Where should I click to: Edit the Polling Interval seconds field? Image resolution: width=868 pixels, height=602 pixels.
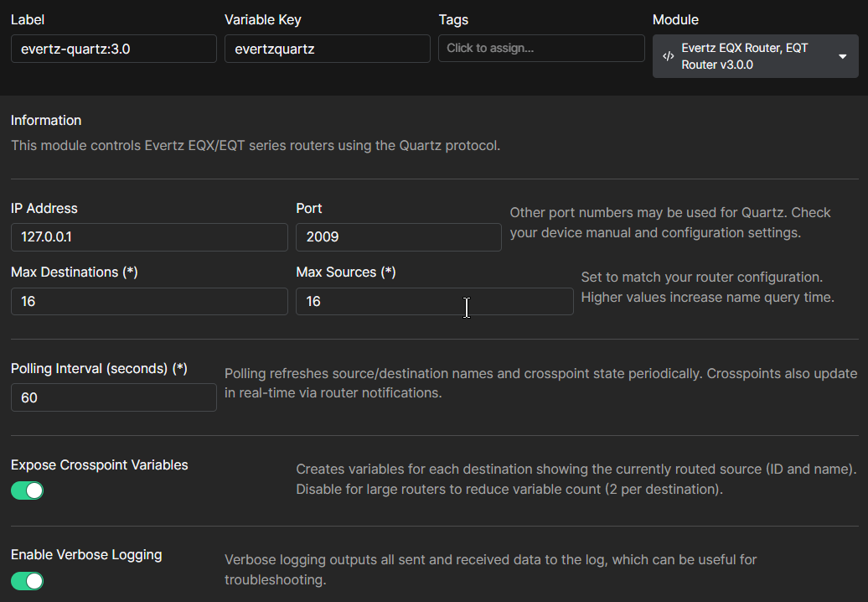pyautogui.click(x=113, y=397)
